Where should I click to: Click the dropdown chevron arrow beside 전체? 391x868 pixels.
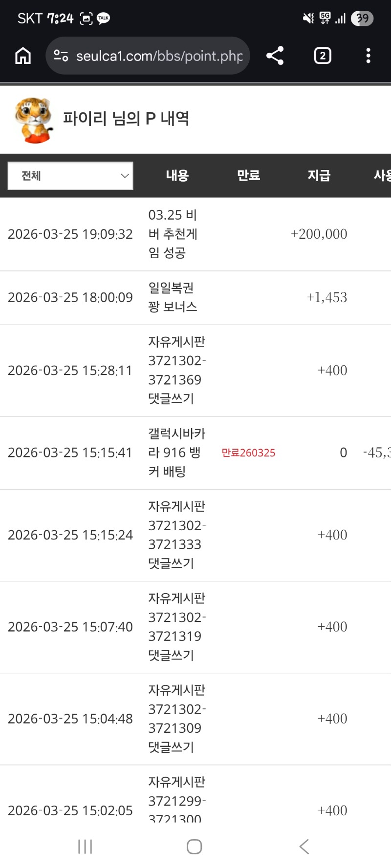125,176
